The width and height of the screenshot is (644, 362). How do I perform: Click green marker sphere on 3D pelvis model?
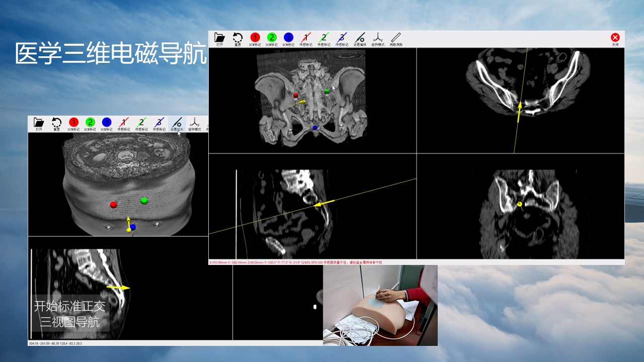point(327,91)
